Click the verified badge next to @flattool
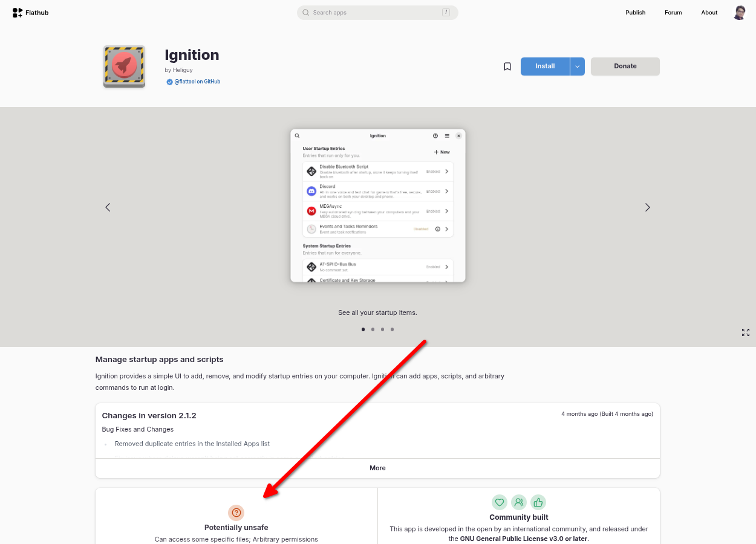This screenshot has height=544, width=756. [x=170, y=82]
